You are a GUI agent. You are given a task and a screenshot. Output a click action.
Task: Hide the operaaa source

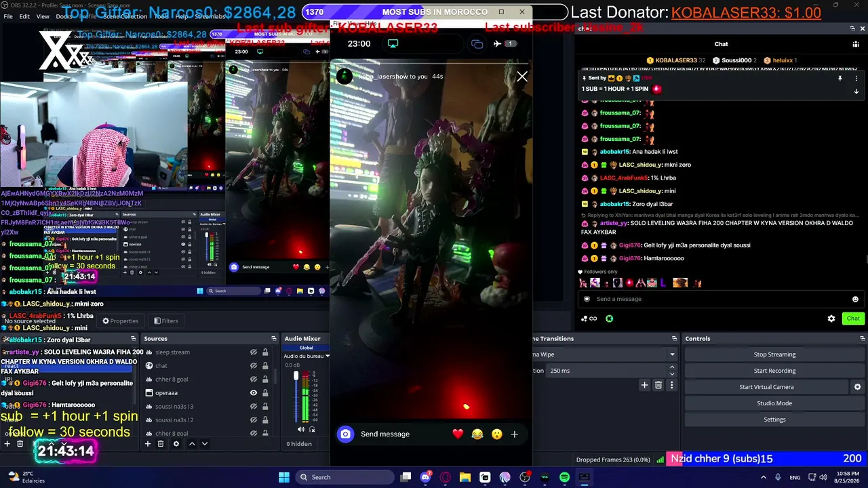pos(254,393)
